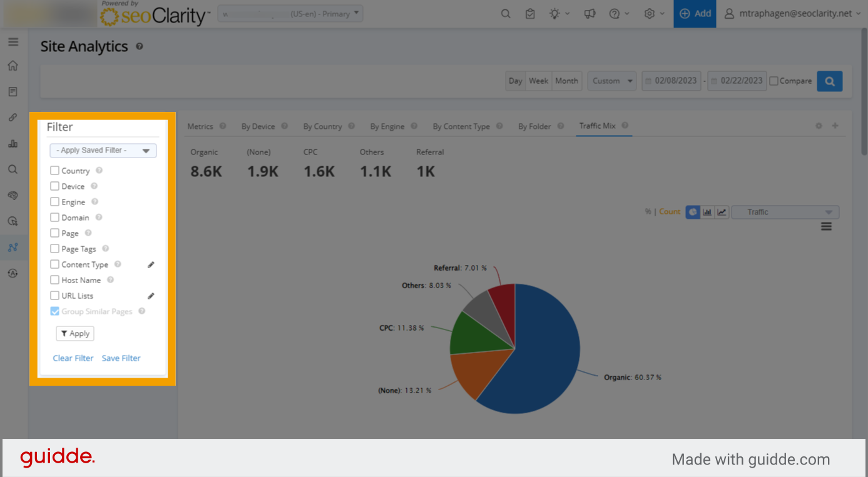This screenshot has height=477, width=868.
Task: Open the chain link icon in left sidebar
Action: 13,118
